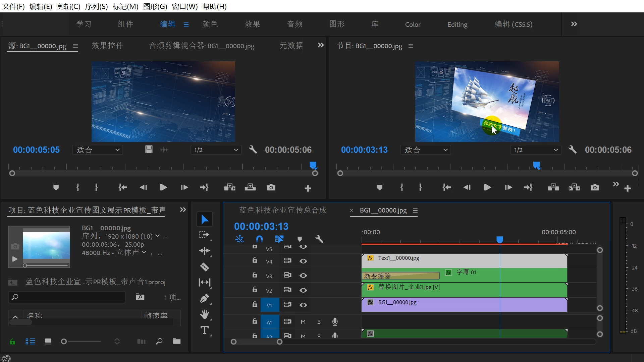Select the Hand tool

pyautogui.click(x=205, y=314)
